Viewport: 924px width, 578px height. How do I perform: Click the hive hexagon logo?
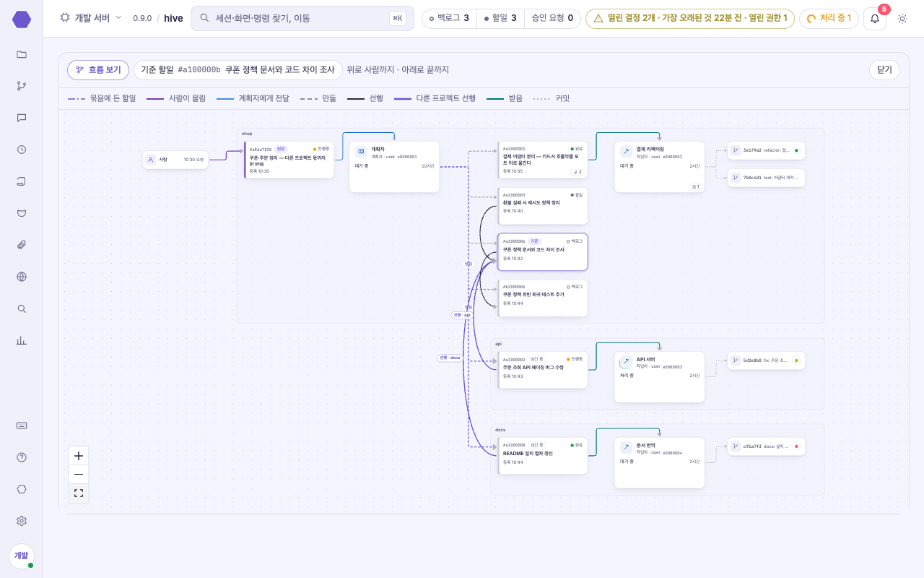pos(22,20)
